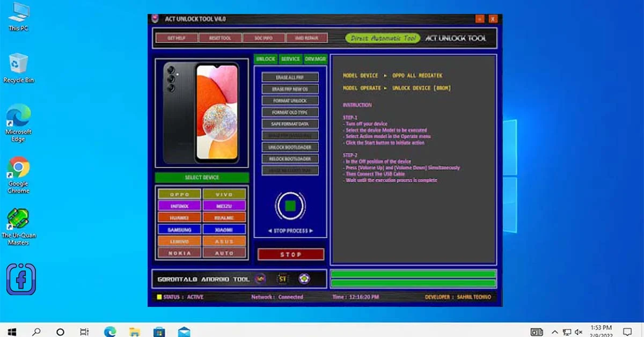Click the 'Network : Connected' status text
This screenshot has width=644, height=337.
pyautogui.click(x=277, y=297)
